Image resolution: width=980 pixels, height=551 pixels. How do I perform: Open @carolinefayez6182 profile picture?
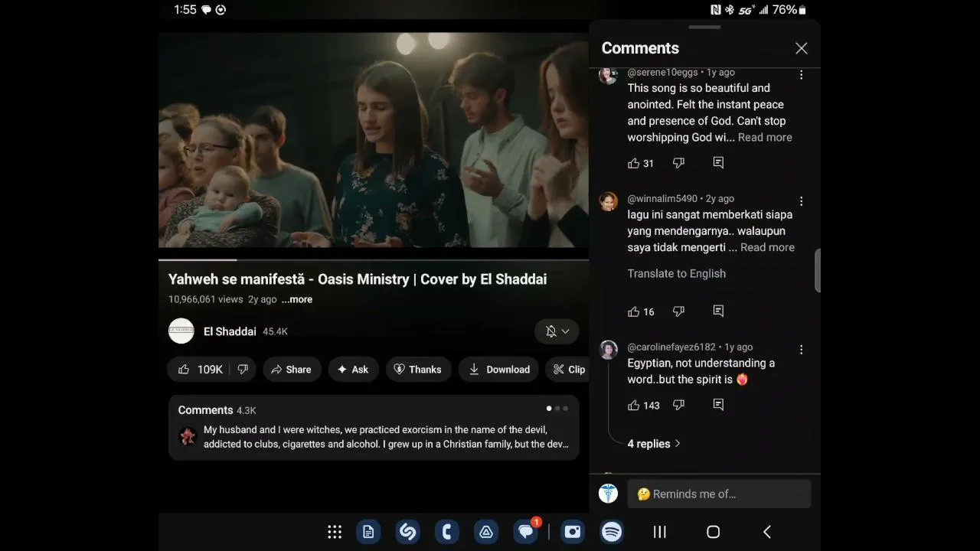(609, 350)
